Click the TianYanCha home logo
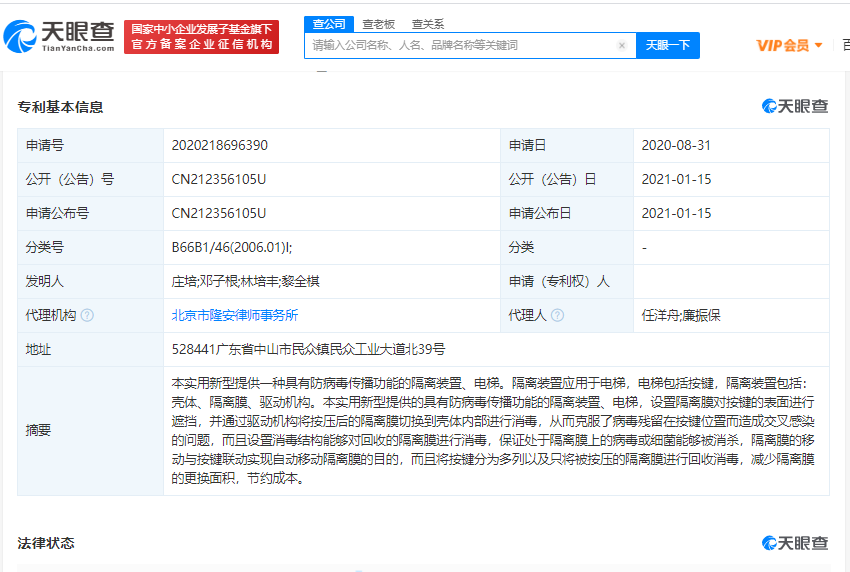The width and height of the screenshot is (850, 572). coord(60,36)
